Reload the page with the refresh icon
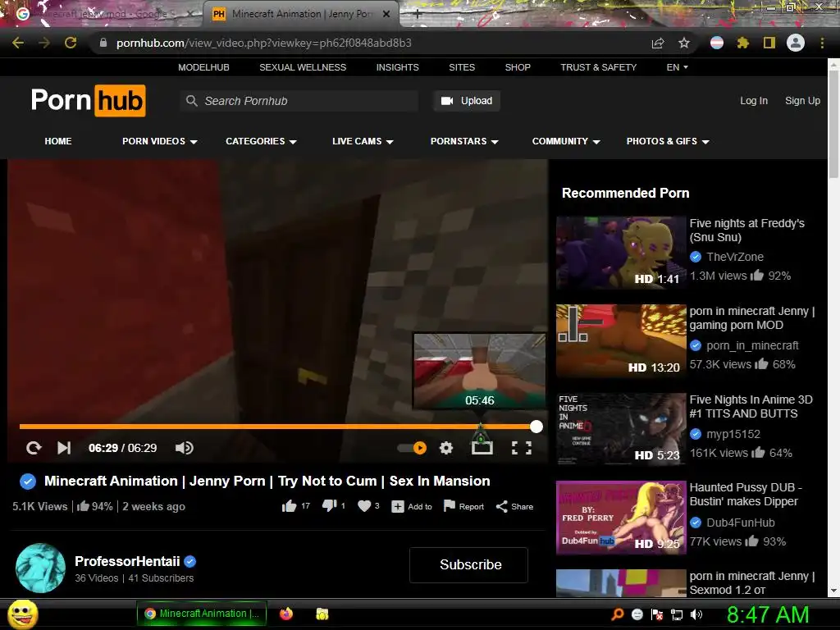The width and height of the screenshot is (840, 630). pos(71,43)
